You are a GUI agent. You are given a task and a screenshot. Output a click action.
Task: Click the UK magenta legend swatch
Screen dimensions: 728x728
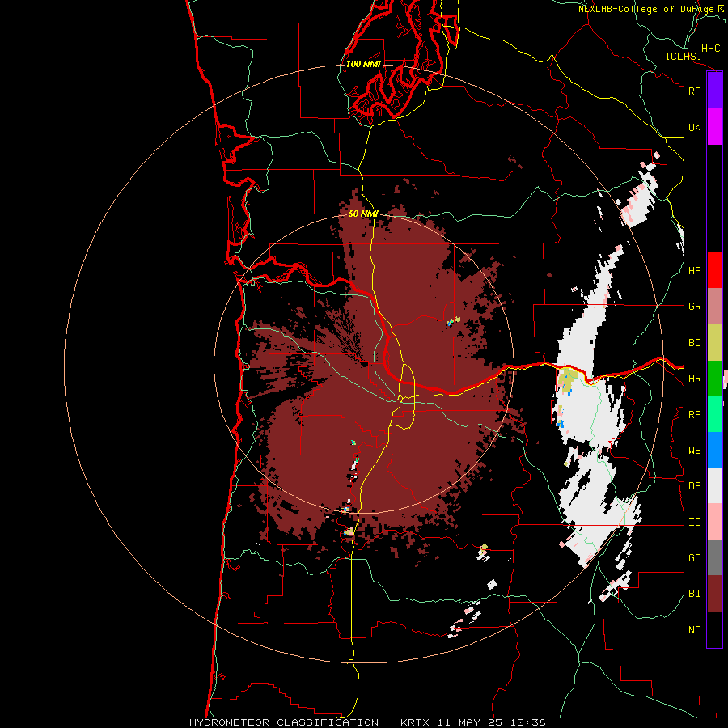point(714,127)
